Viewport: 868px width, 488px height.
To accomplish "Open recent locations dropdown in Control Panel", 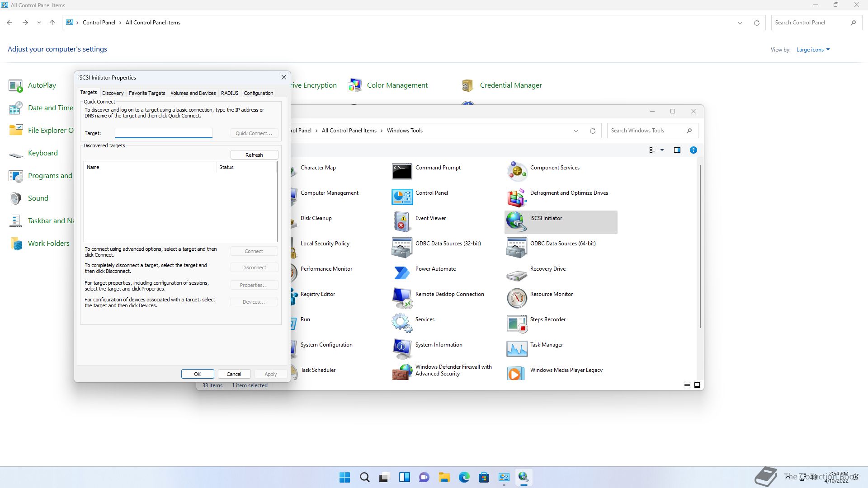I will 39,23.
